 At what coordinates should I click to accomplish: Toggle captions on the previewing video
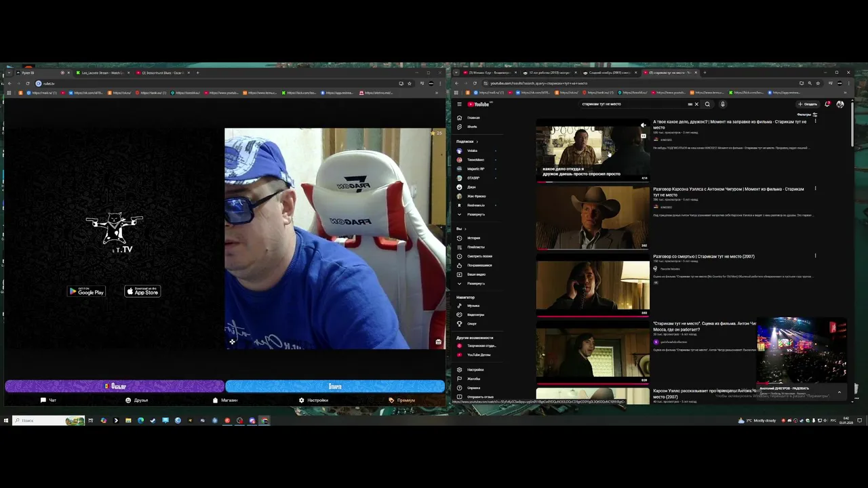click(x=643, y=136)
